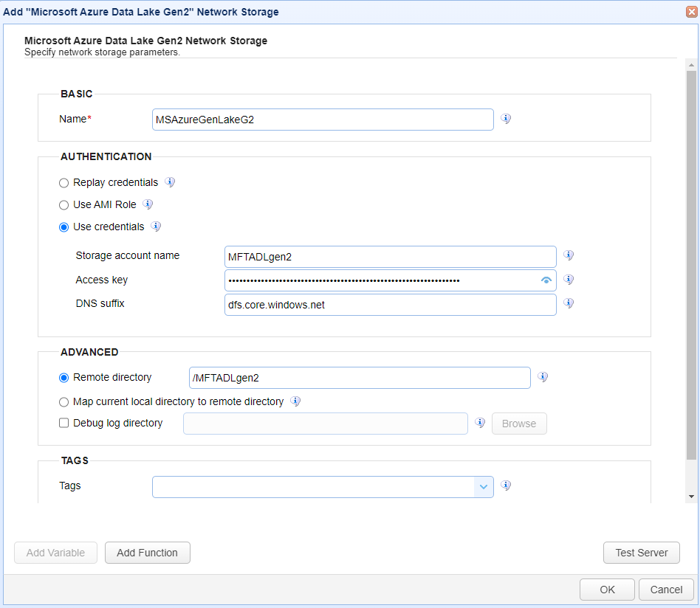The image size is (700, 608).
Task: Click the Debug log directory text field
Action: pos(326,424)
